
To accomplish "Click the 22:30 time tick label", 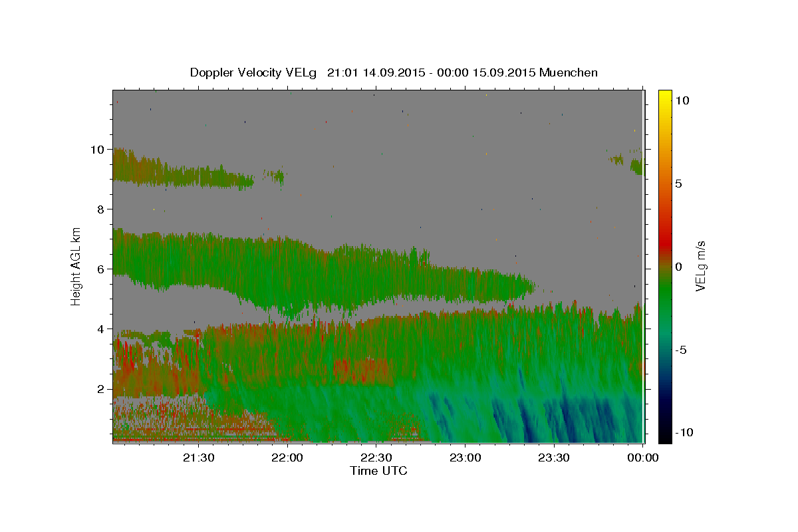I will tap(376, 457).
